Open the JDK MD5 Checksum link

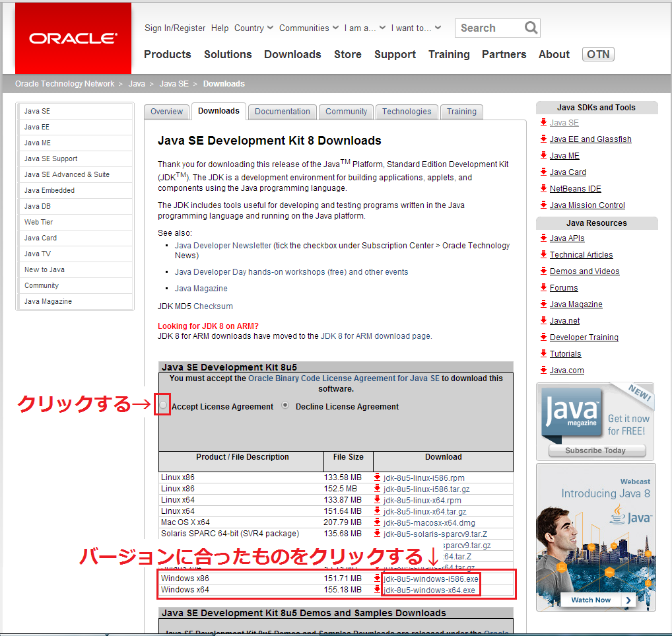coord(213,306)
